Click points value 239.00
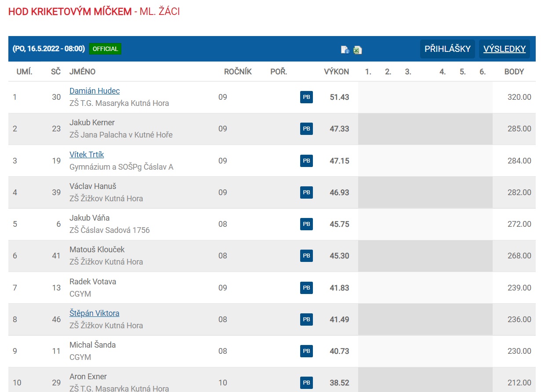541x392 pixels. click(x=519, y=288)
